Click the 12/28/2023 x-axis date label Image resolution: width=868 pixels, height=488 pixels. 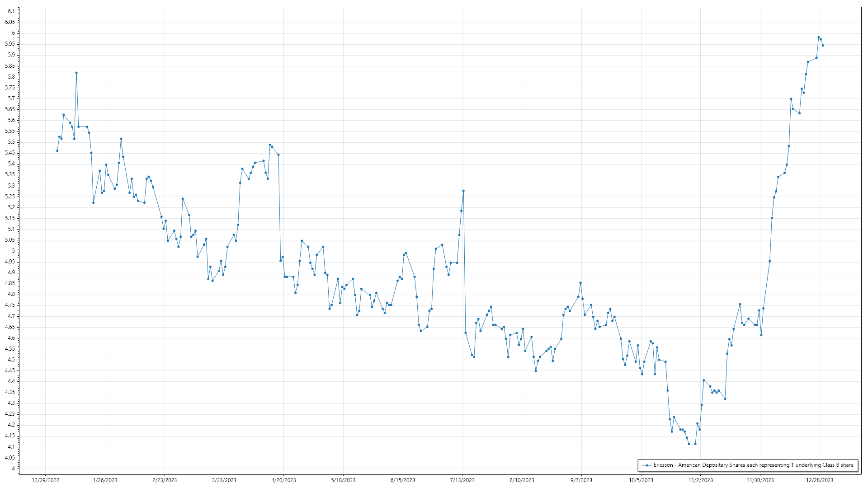(820, 480)
